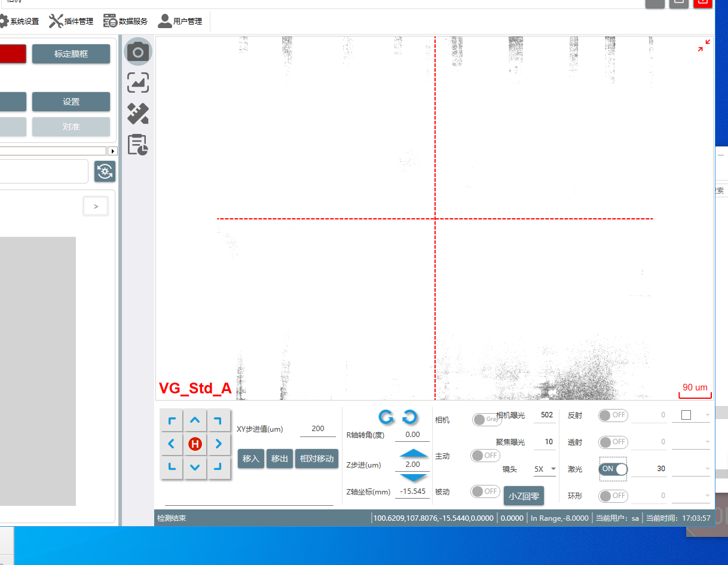Collapse viewer using red corner arrows icon
The image size is (728, 565).
point(704,46)
